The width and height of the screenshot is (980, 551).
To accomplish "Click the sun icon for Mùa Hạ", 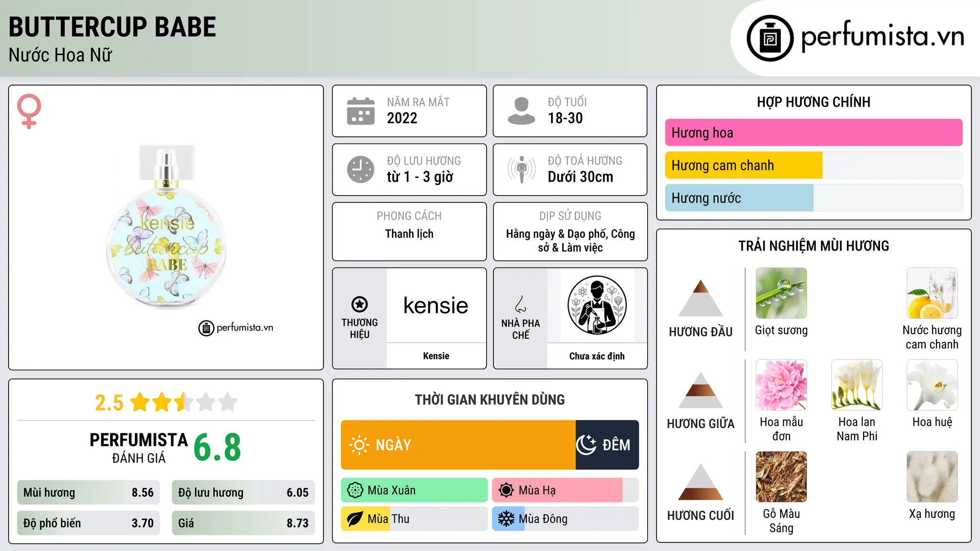I will (506, 490).
